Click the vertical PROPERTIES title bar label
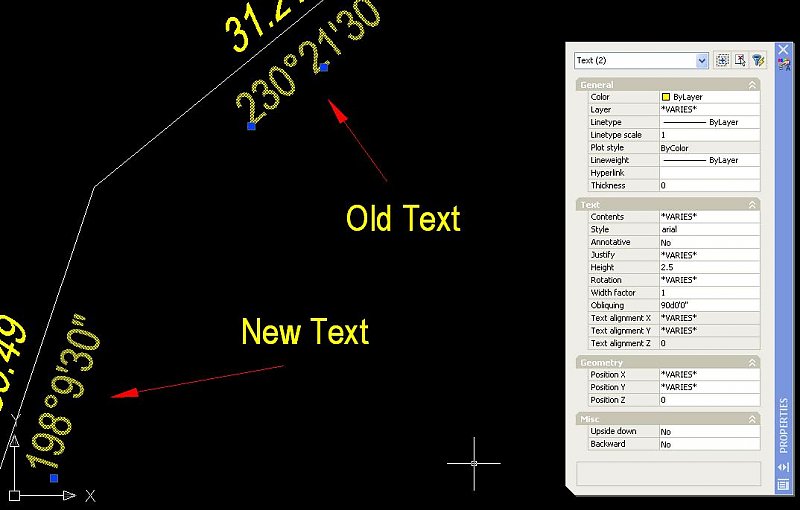Screen dimensions: 800x510 (x=783, y=426)
